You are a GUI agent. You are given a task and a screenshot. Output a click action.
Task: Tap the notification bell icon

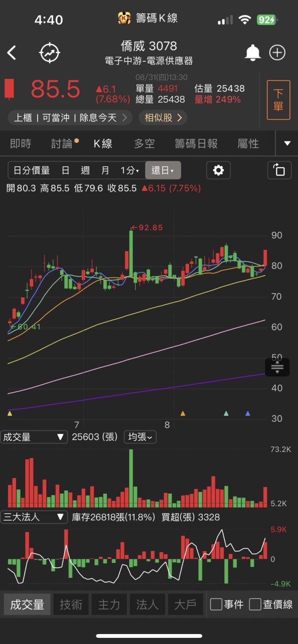coord(252,52)
